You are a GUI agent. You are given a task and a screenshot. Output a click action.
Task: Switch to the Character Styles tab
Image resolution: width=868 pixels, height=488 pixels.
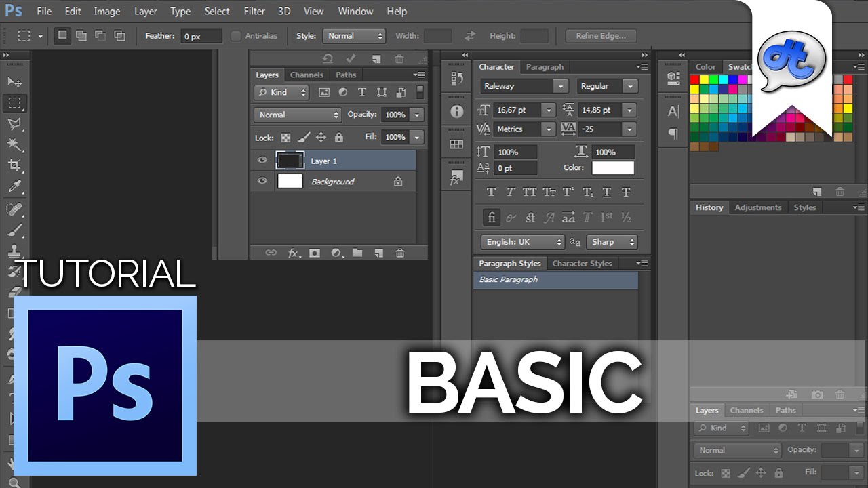click(x=582, y=264)
